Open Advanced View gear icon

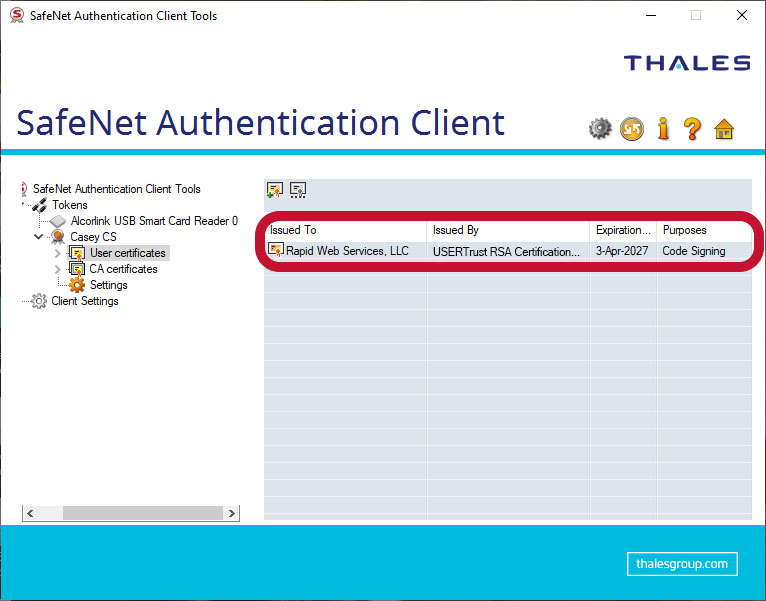pyautogui.click(x=600, y=129)
